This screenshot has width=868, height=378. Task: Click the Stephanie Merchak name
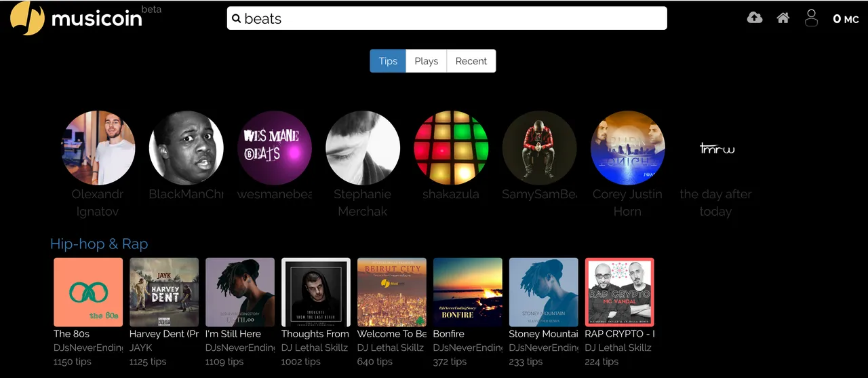pyautogui.click(x=363, y=203)
